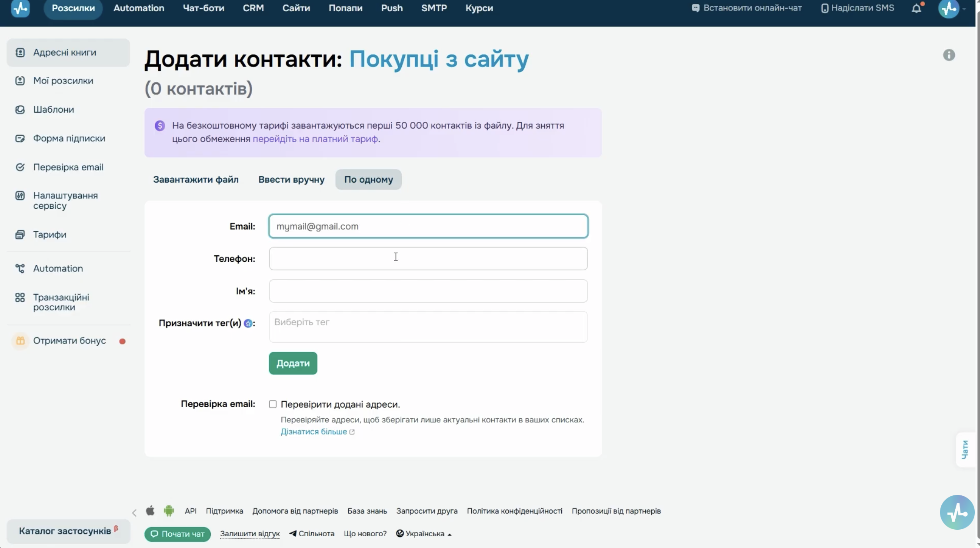
Task: Open the Чат-боти top menu
Action: pos(203,8)
